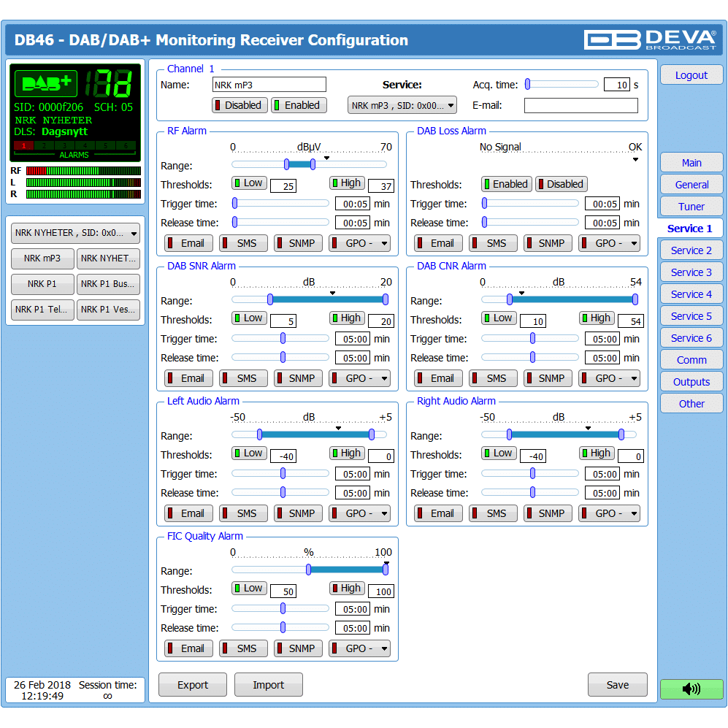Click the channel Name input field
Viewport: 728px width, 728px height.
click(x=269, y=85)
